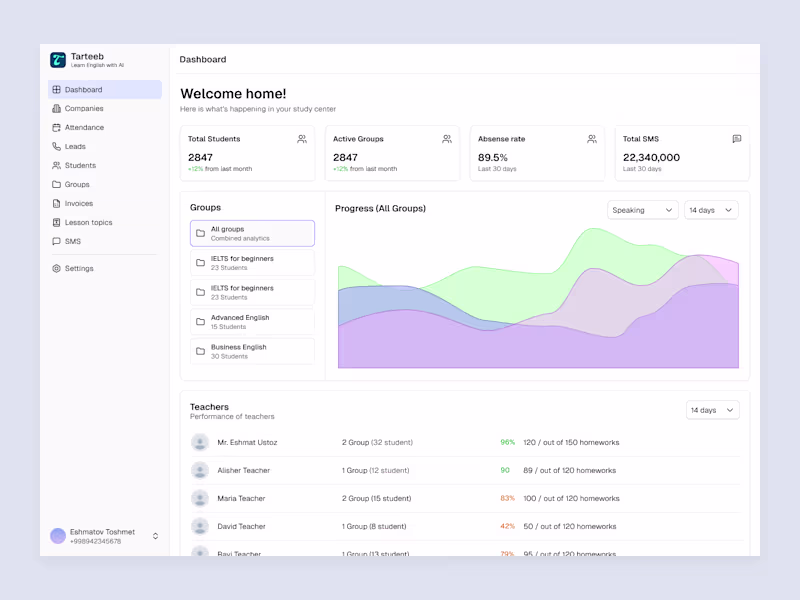This screenshot has height=600, width=800.
Task: Click Eshmatov Toshmet profile avatar
Action: click(58, 536)
